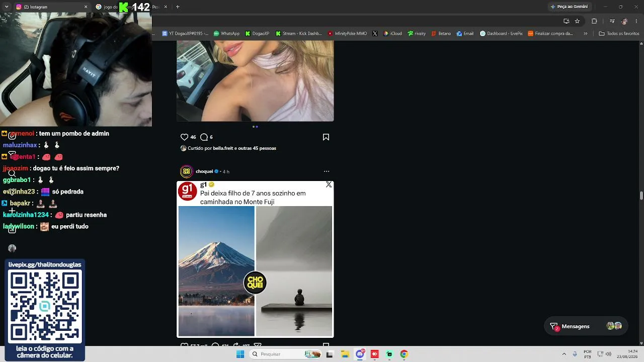
Task: Open Task View on the taskbar
Action: coord(330,354)
